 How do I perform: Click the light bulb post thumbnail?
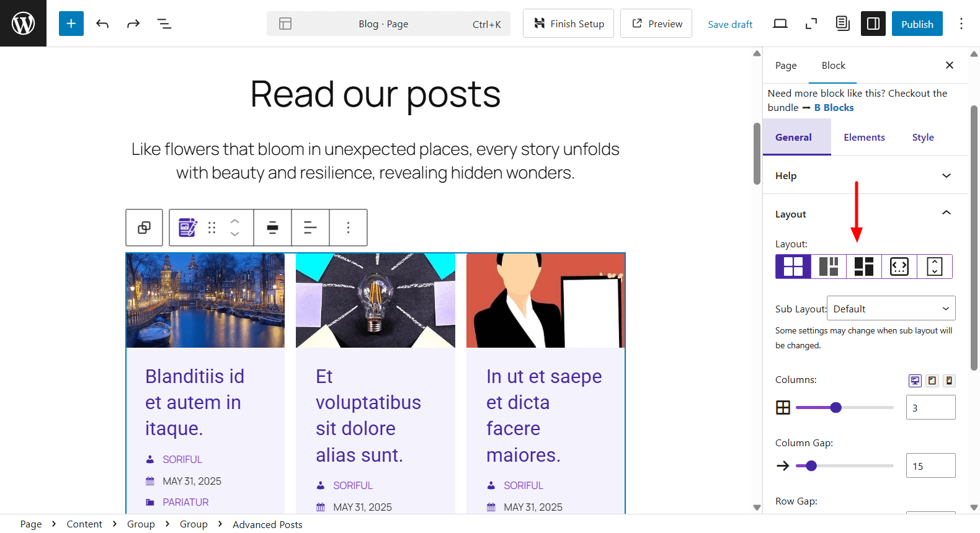375,301
